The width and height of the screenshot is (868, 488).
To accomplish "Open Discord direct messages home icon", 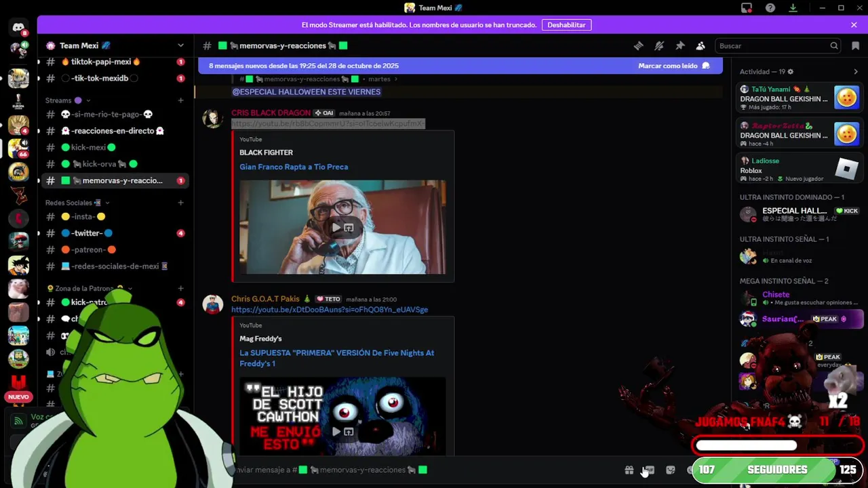I will pyautogui.click(x=18, y=28).
